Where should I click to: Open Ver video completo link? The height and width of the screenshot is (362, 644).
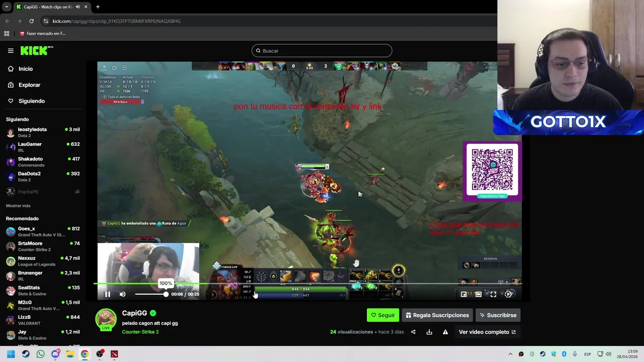coord(487,332)
